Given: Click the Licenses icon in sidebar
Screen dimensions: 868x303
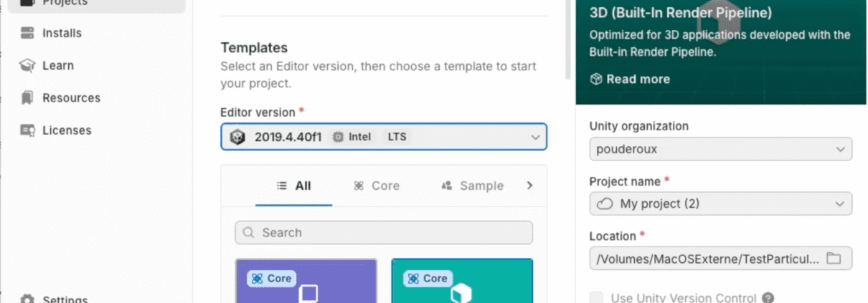Looking at the screenshot, I should [28, 130].
